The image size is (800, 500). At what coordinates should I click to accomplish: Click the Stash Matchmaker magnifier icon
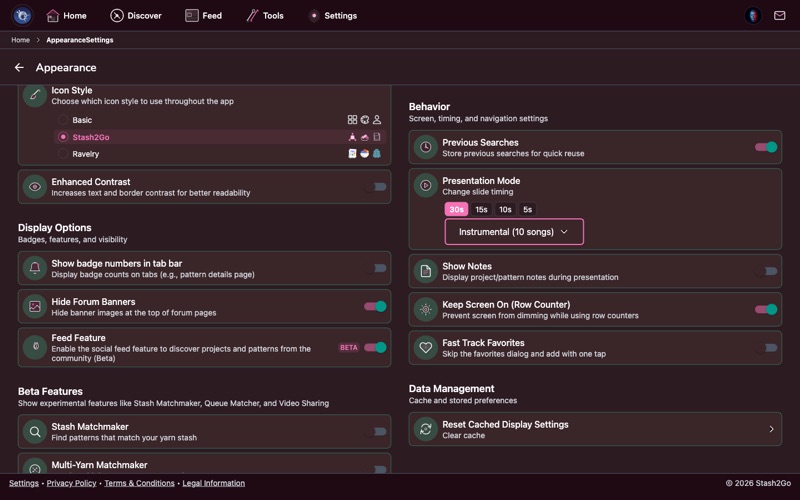(35, 432)
